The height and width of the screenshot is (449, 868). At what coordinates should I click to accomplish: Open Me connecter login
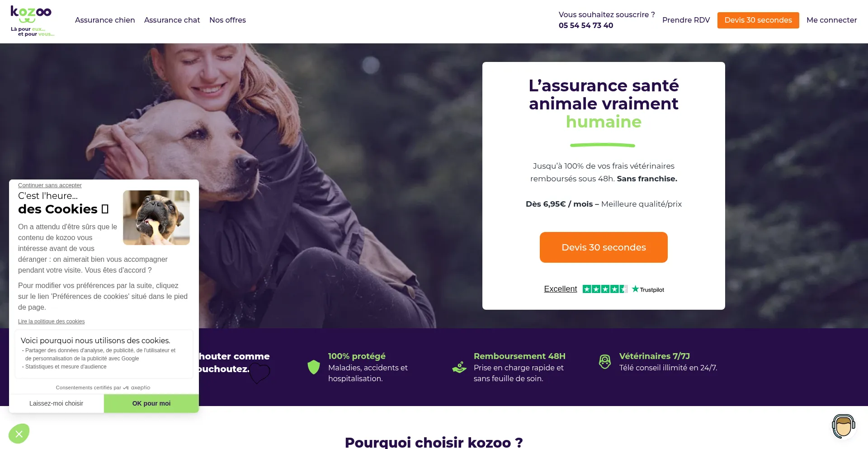tap(831, 20)
